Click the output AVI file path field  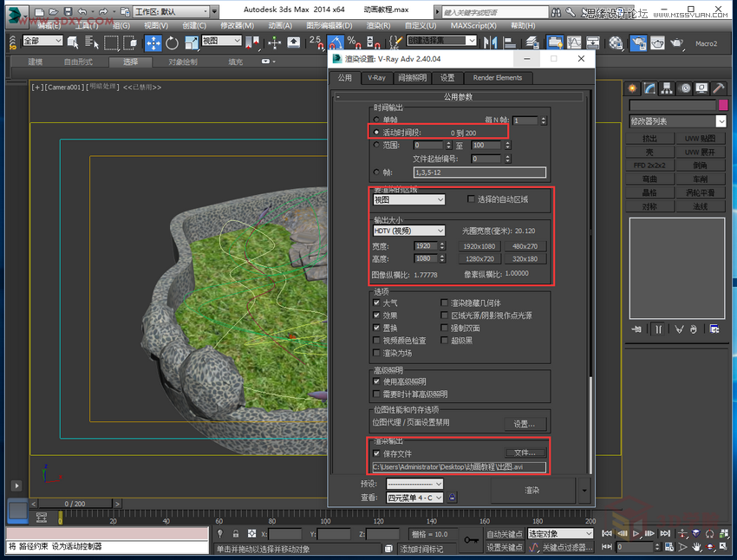459,466
